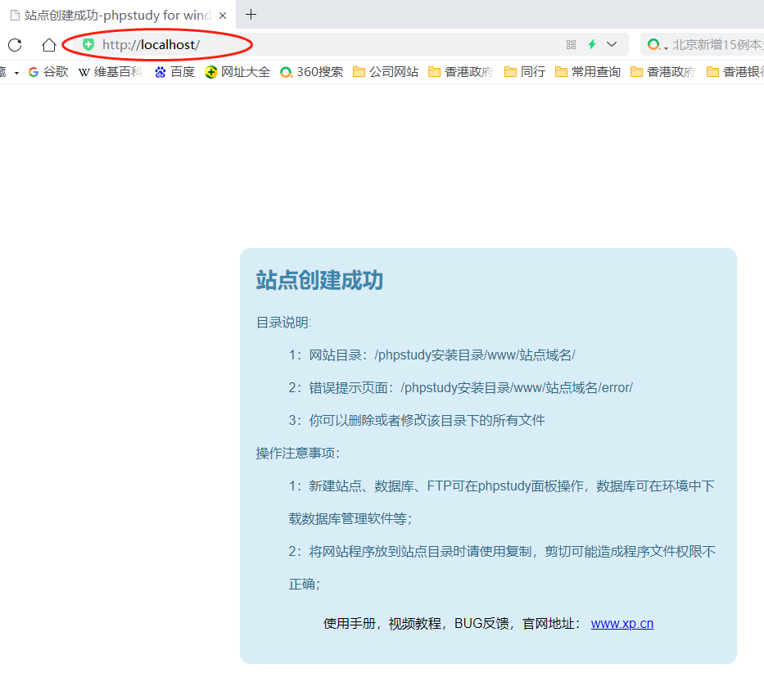Close the 站点创建成功 tab
This screenshot has height=700, width=764.
pos(223,16)
